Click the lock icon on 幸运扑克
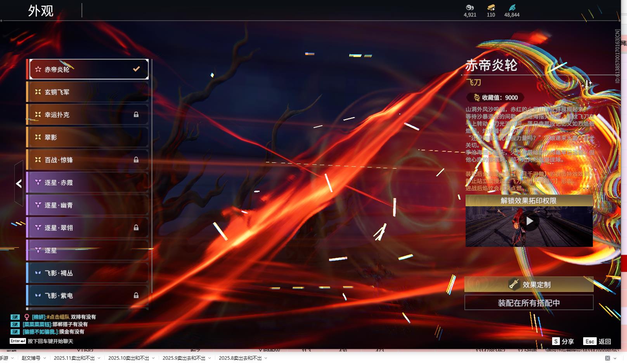The height and width of the screenshot is (364, 627). [136, 114]
